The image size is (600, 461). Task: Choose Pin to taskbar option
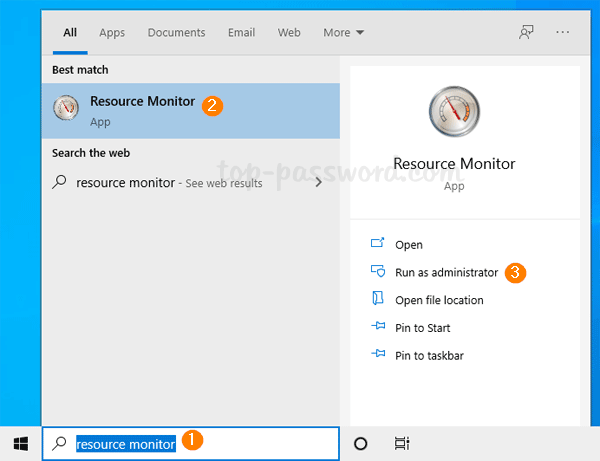[429, 356]
